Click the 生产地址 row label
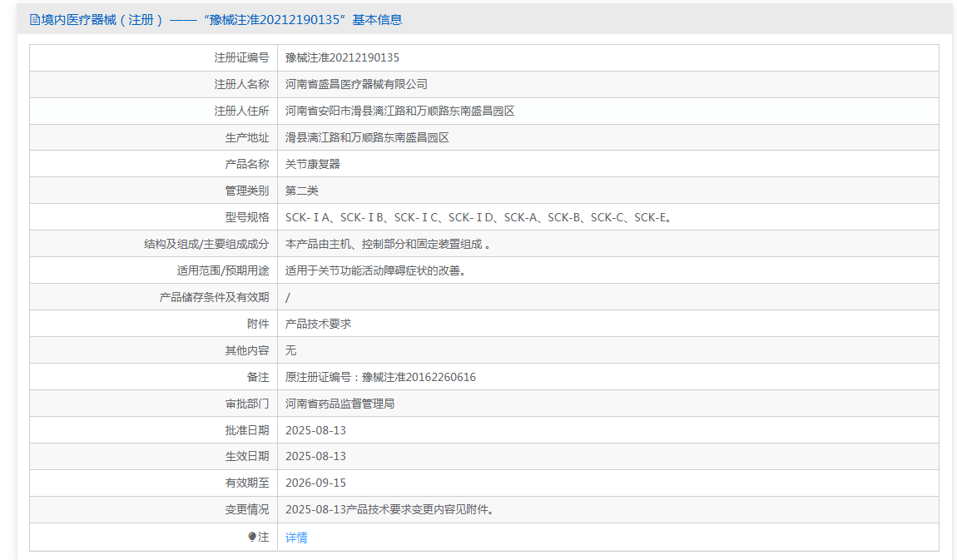This screenshot has width=957, height=560. click(x=247, y=138)
